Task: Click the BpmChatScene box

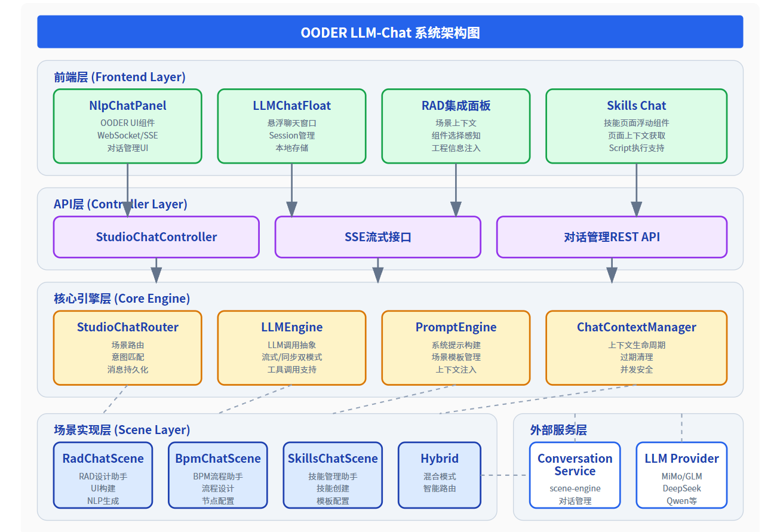Action: click(218, 475)
